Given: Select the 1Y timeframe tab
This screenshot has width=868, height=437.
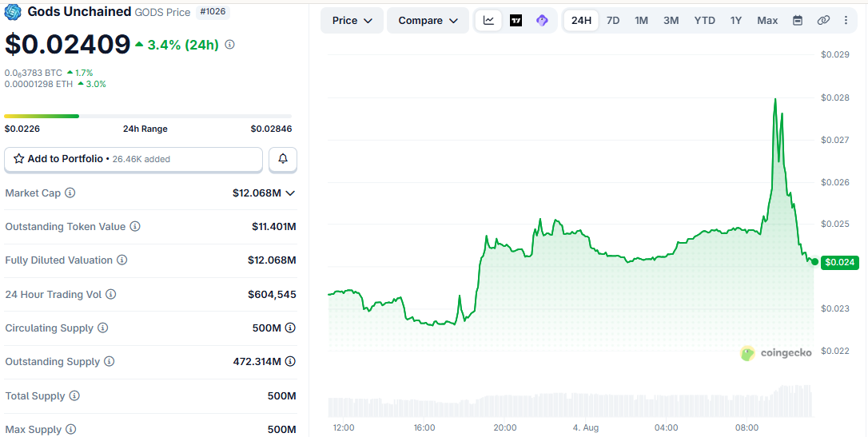Looking at the screenshot, I should (735, 21).
